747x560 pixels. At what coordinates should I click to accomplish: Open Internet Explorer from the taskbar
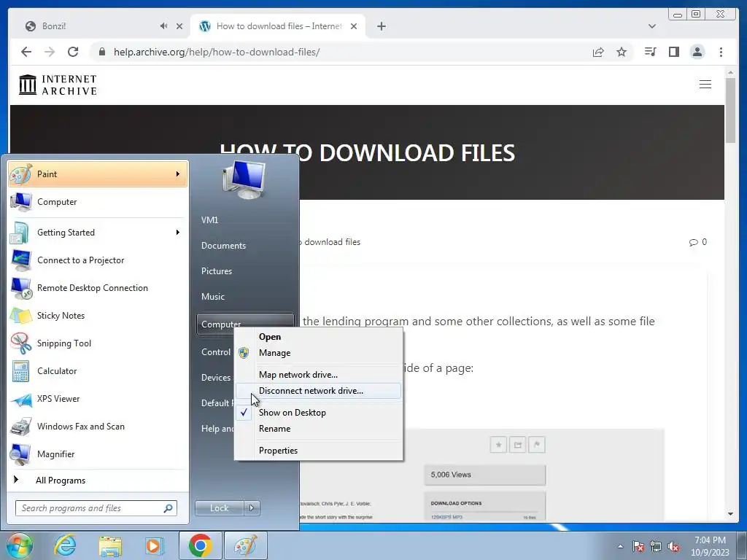tap(65, 545)
